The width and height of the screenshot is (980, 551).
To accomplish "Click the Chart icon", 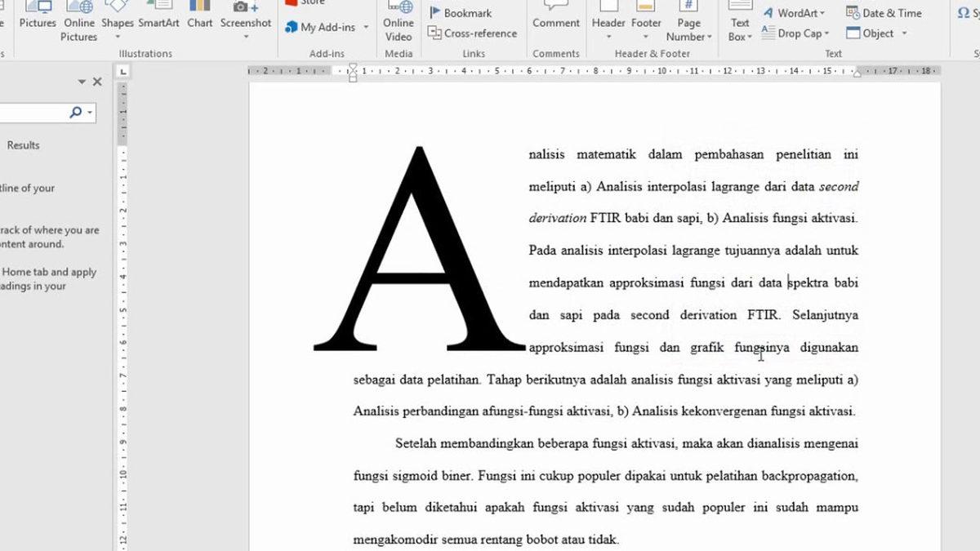I will [199, 16].
